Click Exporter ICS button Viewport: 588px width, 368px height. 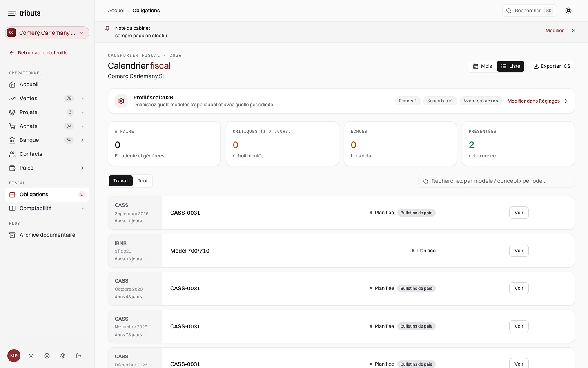click(552, 66)
